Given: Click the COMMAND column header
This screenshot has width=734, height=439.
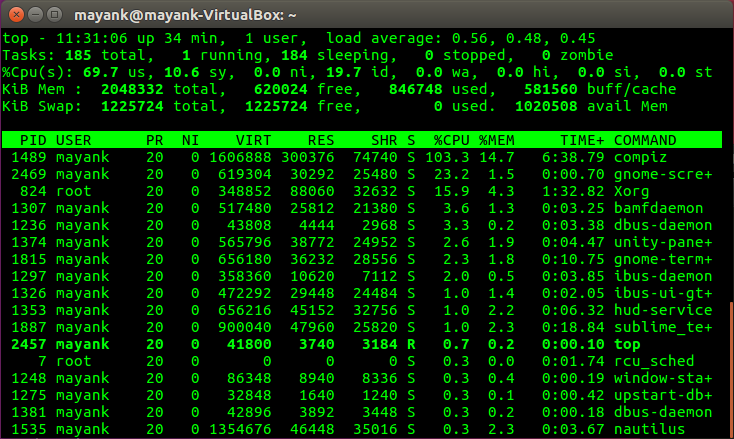Looking at the screenshot, I should click(x=645, y=140).
